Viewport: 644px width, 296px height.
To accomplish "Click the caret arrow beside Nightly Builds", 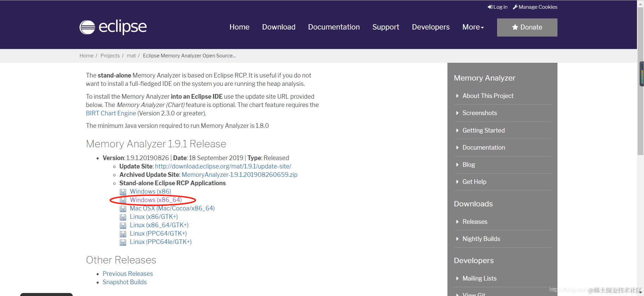I will point(457,239).
